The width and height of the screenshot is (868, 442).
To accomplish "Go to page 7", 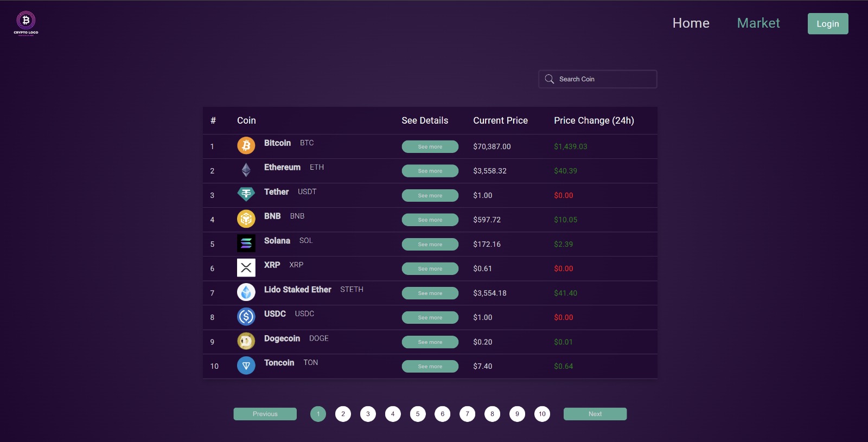I will 468,414.
